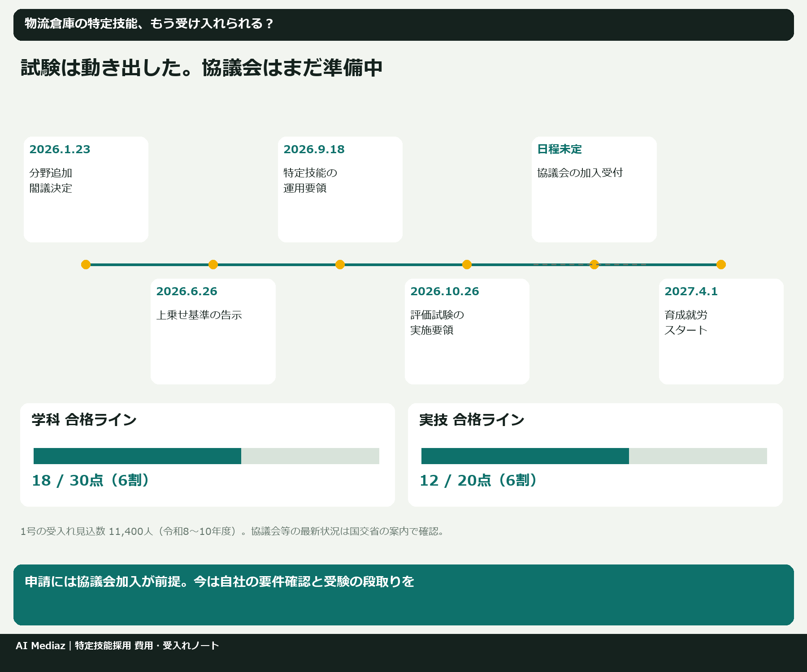Click the headline 試験は動き出した。協議会はまだ準備中

201,68
